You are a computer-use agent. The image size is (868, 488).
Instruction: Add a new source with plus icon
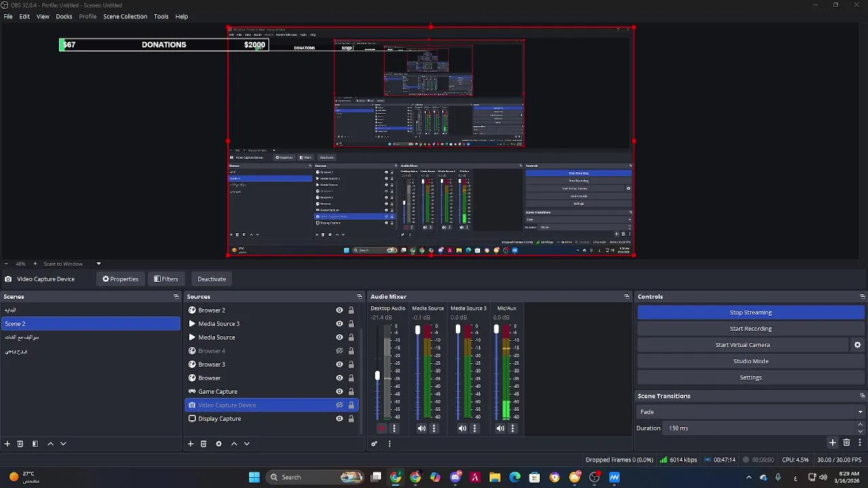click(x=191, y=444)
